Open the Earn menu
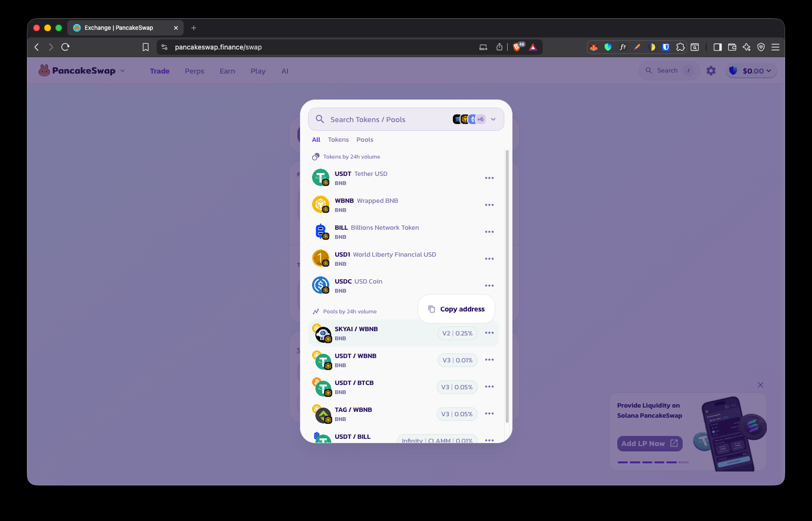The width and height of the screenshot is (812, 521). click(227, 71)
